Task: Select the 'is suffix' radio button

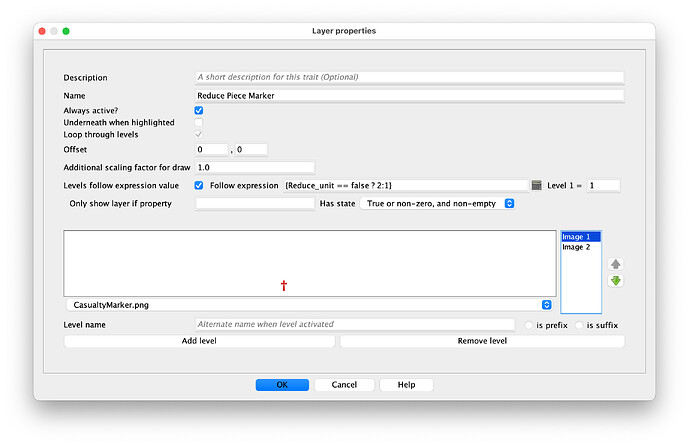Action: 580,325
